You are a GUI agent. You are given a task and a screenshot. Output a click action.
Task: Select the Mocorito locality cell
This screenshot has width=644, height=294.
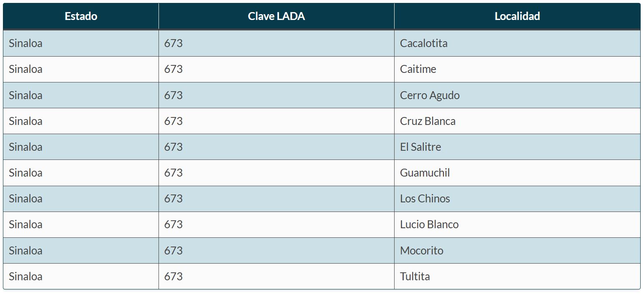421,251
